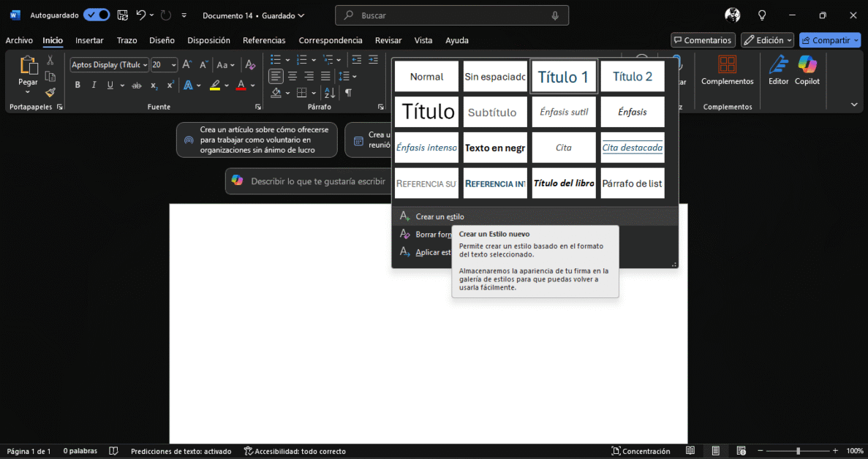Screen dimensions: 868x459
Task: Center align the paragraph text
Action: point(293,76)
